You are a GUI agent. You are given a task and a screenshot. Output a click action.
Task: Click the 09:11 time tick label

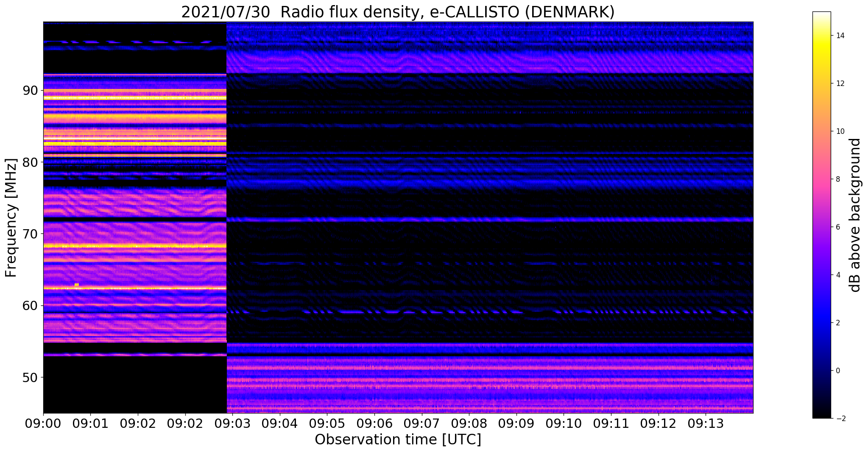[611, 423]
